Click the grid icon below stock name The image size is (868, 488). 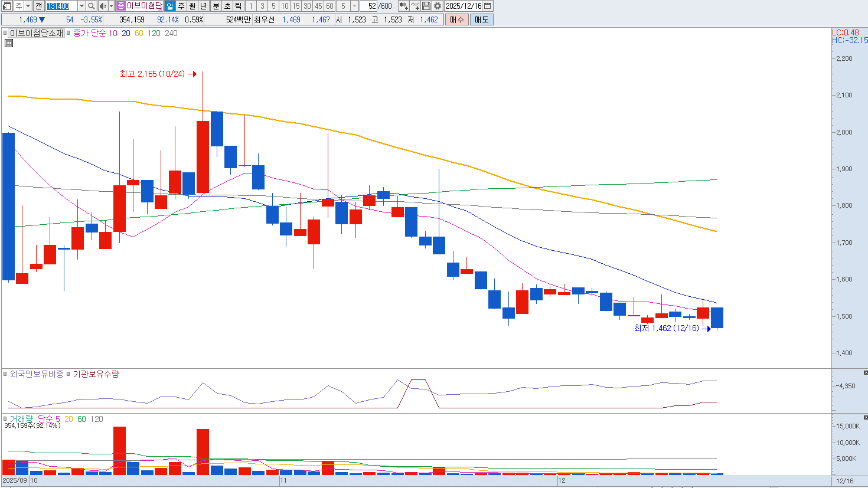(9, 43)
